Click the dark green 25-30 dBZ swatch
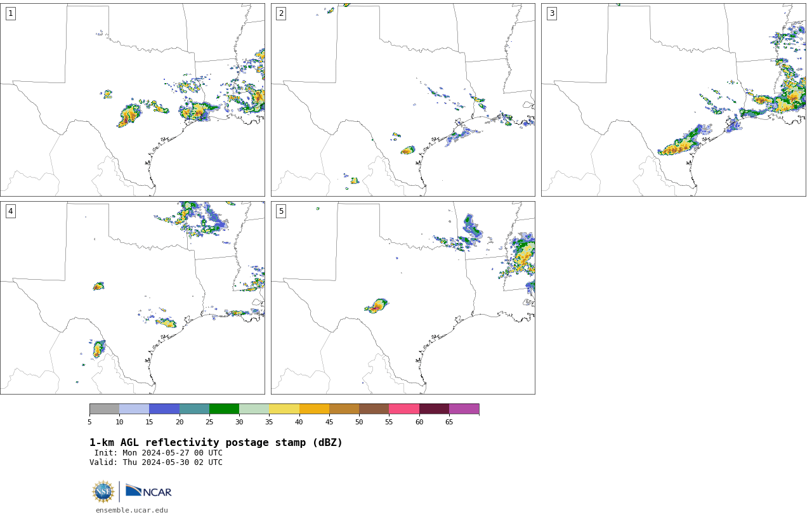The image size is (812, 517). point(224,409)
